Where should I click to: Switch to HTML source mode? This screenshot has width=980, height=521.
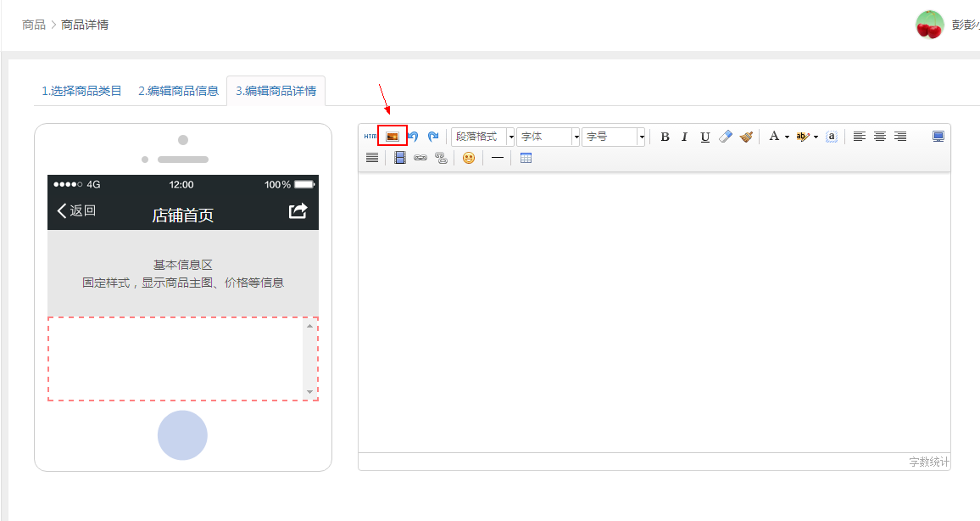tap(370, 137)
